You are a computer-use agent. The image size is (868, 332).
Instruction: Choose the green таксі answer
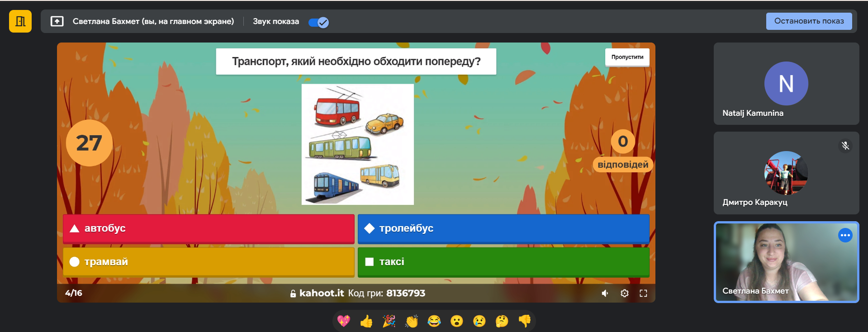pos(503,262)
